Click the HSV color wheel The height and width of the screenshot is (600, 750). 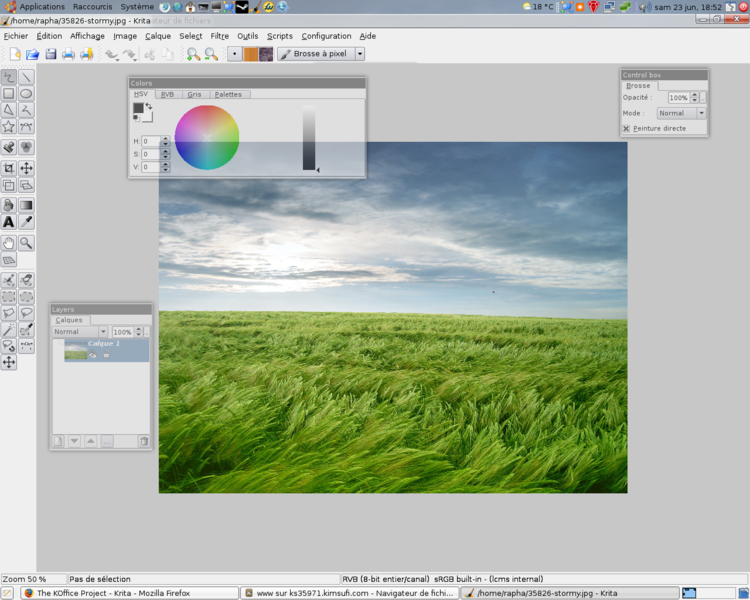click(207, 137)
